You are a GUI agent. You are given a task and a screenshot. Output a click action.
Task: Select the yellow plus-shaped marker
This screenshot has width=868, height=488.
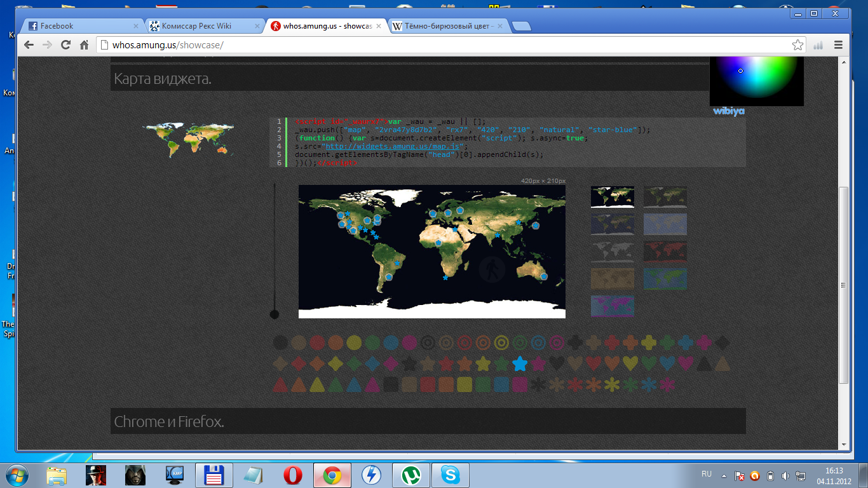(649, 342)
